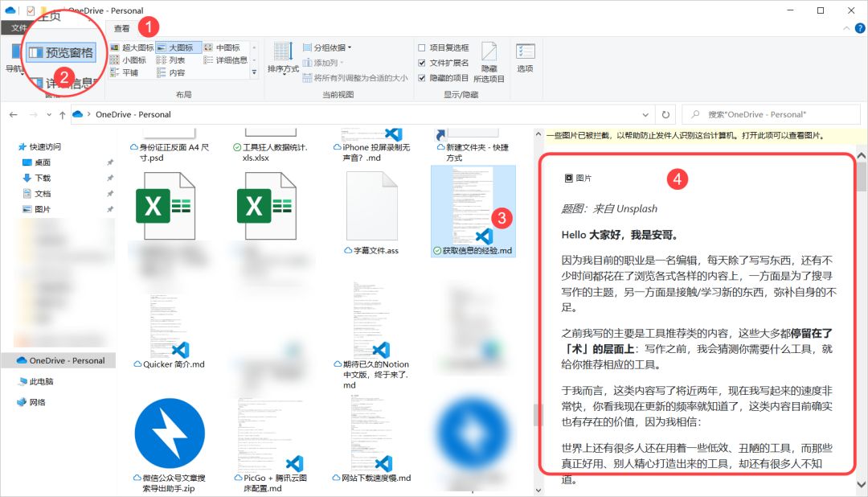This screenshot has width=868, height=497.
Task: Select 大图标 layout option
Action: (178, 47)
